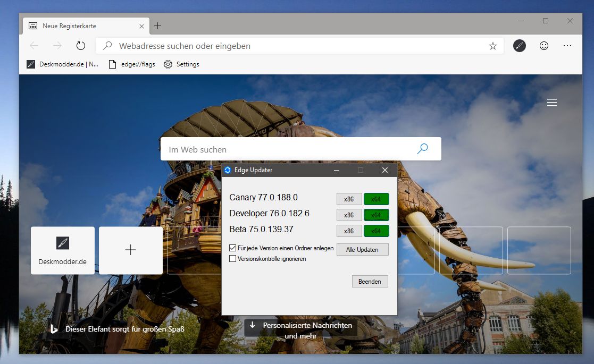Image resolution: width=594 pixels, height=364 pixels.
Task: Click Beta x64 green button
Action: [376, 231]
